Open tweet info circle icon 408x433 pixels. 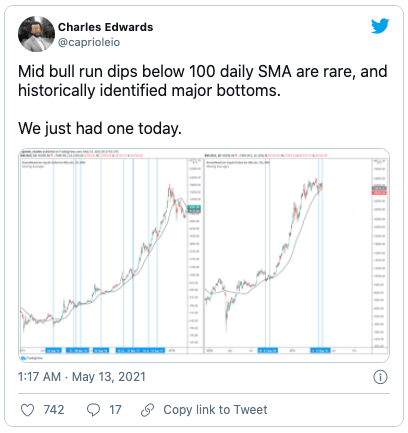[380, 377]
